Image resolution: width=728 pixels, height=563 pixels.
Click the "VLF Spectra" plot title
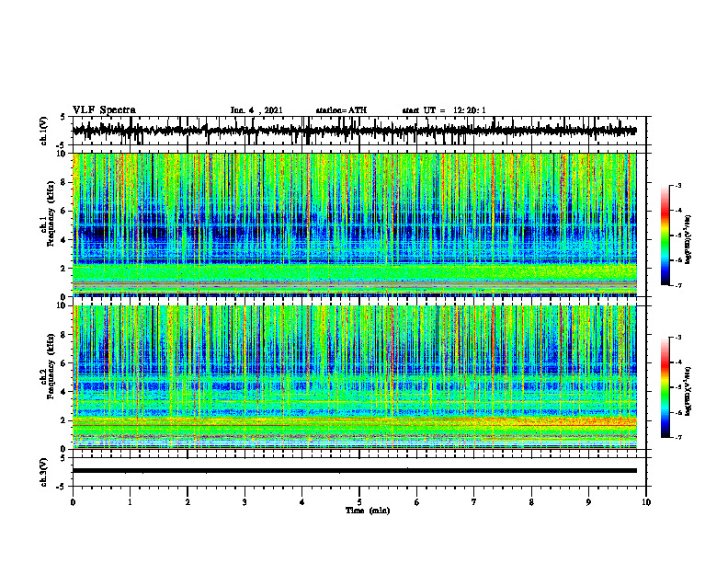pyautogui.click(x=104, y=110)
